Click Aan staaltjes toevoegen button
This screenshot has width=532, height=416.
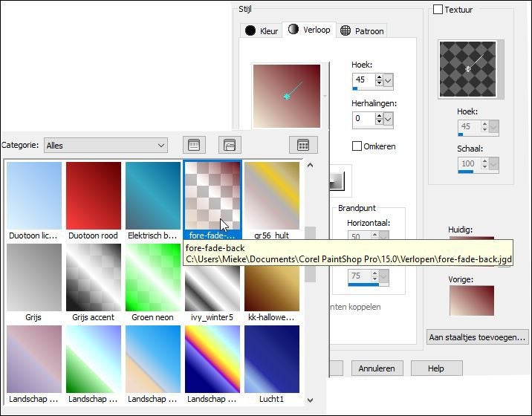tap(478, 337)
